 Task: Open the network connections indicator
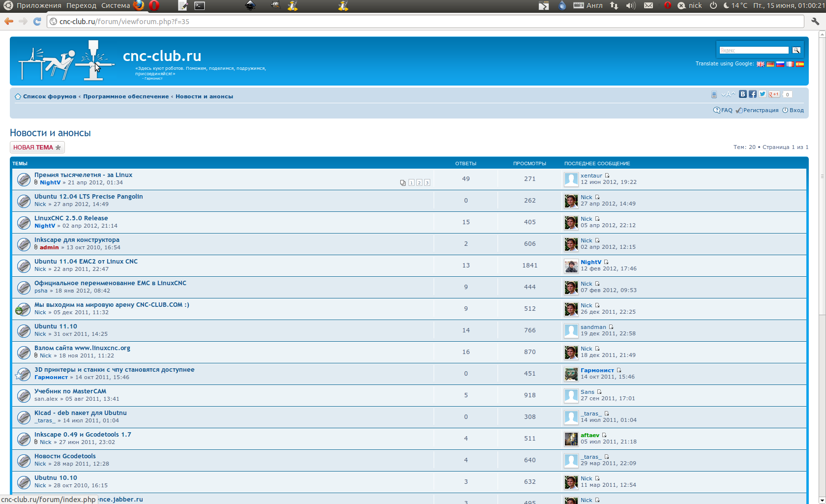[x=614, y=5]
